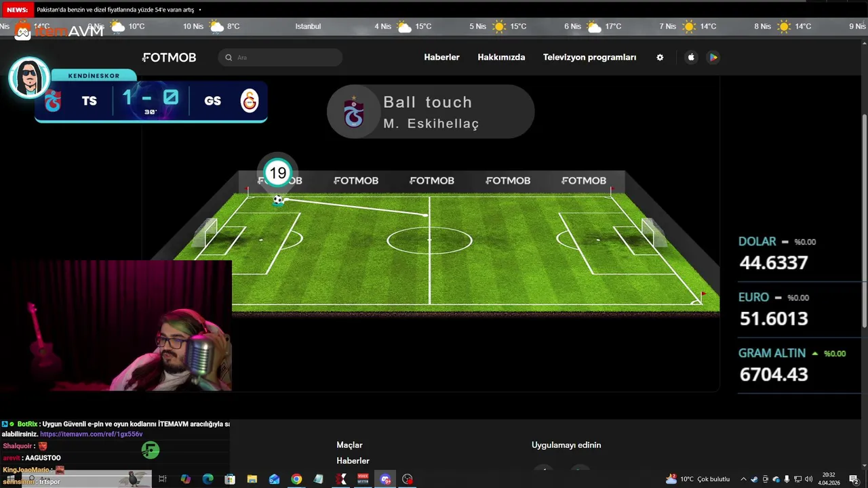Click the DOLAR rate value 44.6337
This screenshot has width=868, height=488.
(774, 263)
